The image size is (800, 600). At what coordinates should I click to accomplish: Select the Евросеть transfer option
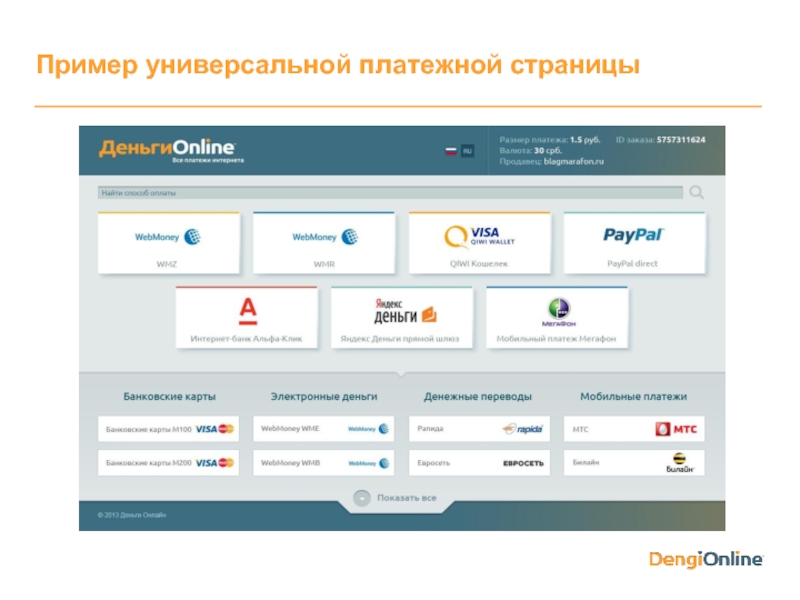[x=480, y=463]
